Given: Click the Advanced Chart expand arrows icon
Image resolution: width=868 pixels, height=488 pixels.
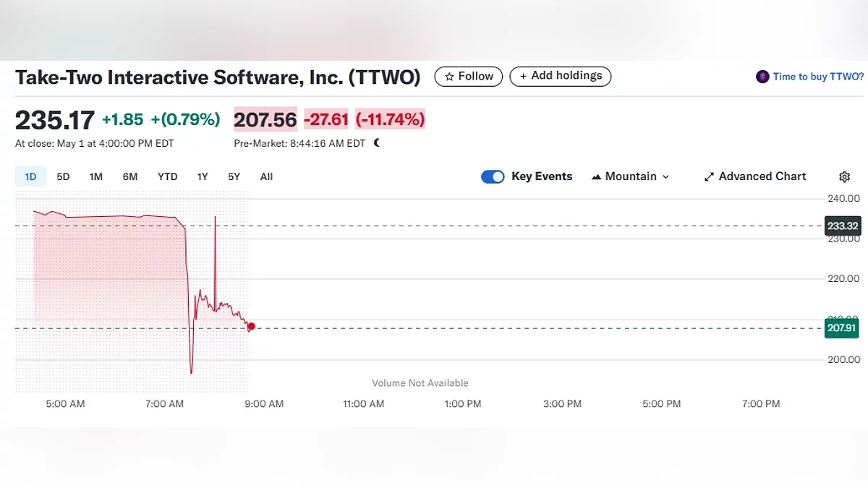Looking at the screenshot, I should pos(709,177).
